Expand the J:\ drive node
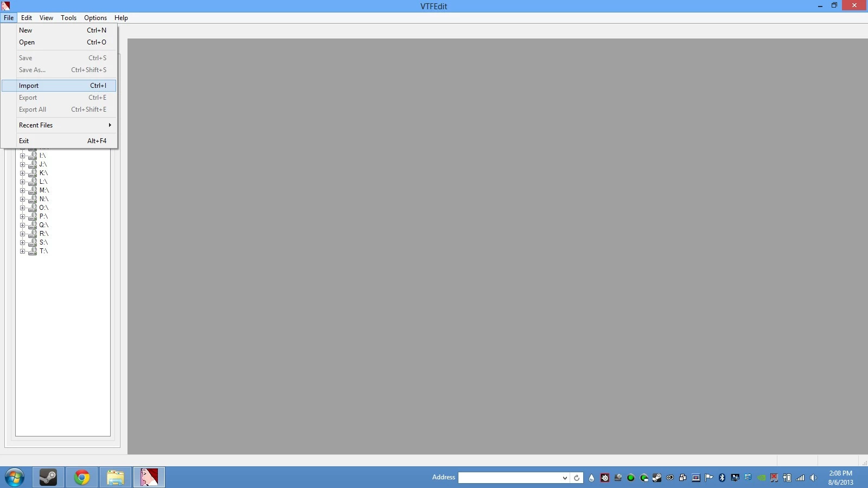Viewport: 868px width, 488px height. pos(23,164)
